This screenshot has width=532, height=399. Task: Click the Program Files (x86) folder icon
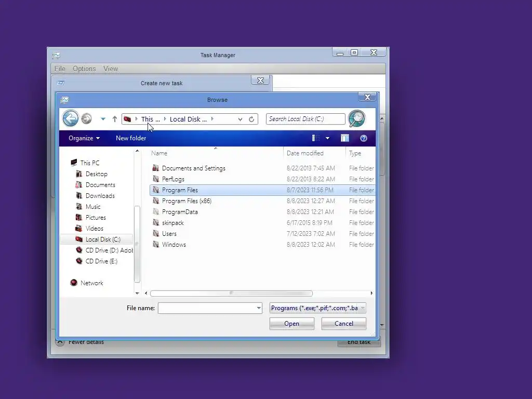(x=156, y=201)
